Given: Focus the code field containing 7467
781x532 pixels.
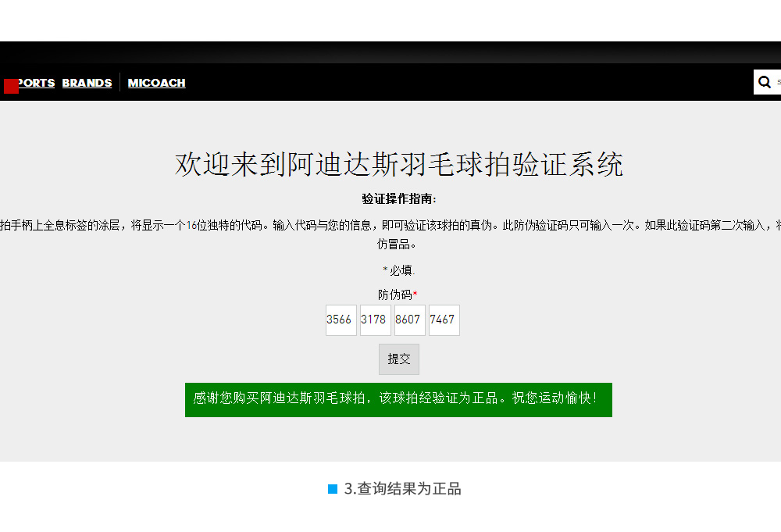Looking at the screenshot, I should click(x=444, y=320).
